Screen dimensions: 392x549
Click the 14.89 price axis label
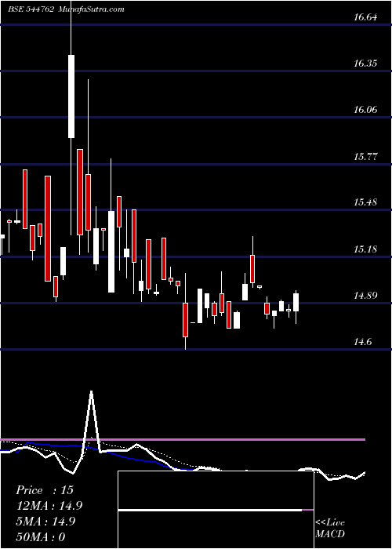[x=365, y=296]
